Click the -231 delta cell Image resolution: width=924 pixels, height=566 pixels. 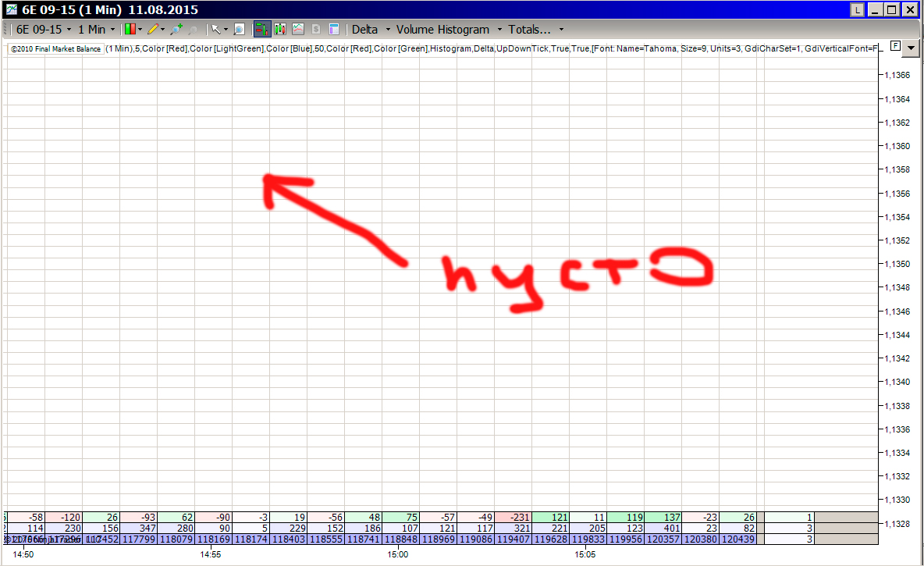tap(513, 517)
